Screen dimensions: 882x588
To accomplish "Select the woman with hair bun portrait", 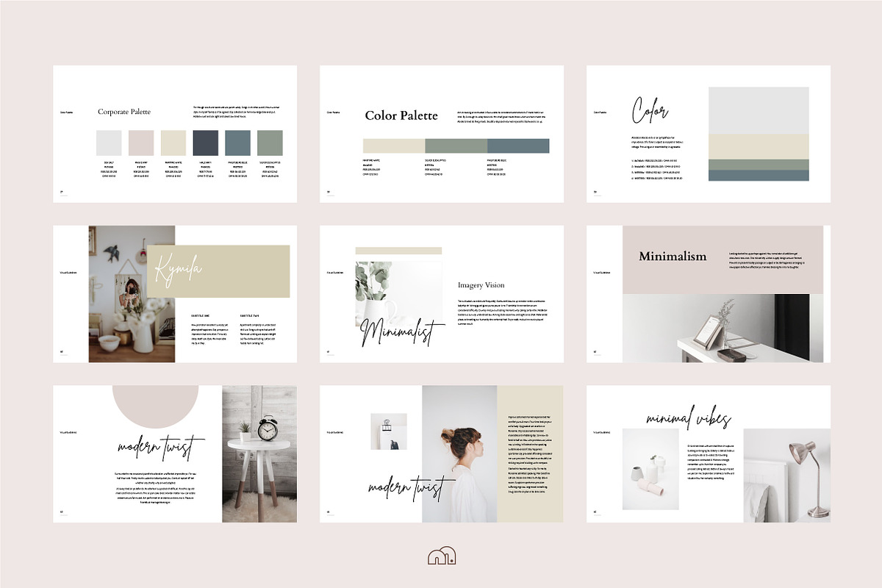I will point(459,453).
